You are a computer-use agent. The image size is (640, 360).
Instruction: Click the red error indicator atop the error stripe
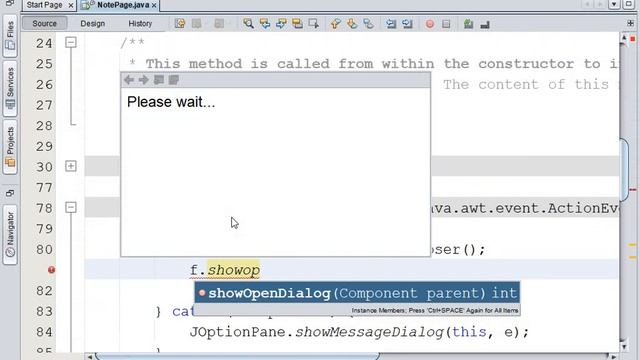point(633,39)
